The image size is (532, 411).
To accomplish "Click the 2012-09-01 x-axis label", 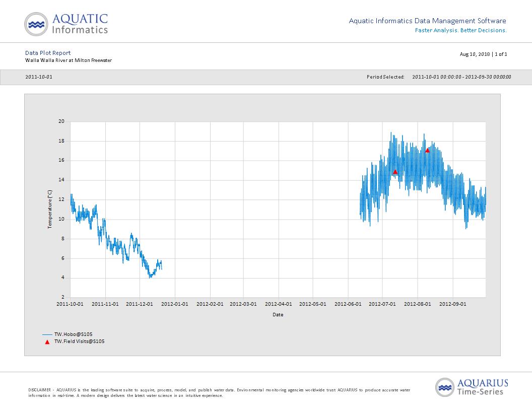I will (x=453, y=304).
